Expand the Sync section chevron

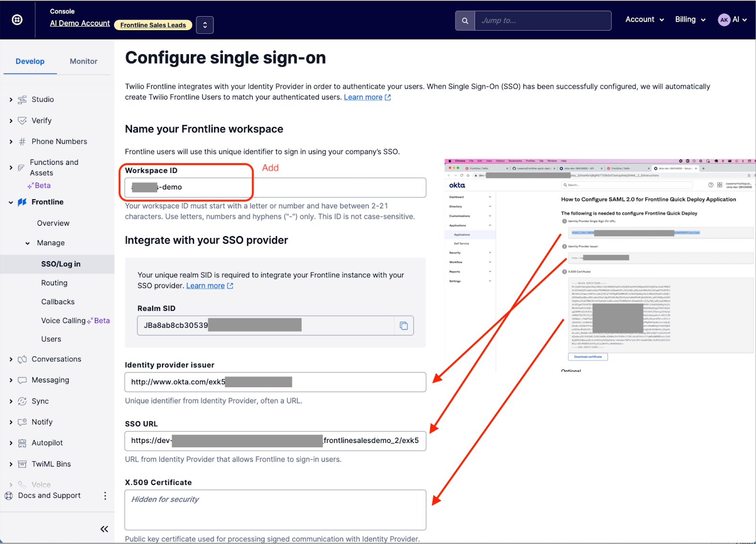(x=11, y=401)
